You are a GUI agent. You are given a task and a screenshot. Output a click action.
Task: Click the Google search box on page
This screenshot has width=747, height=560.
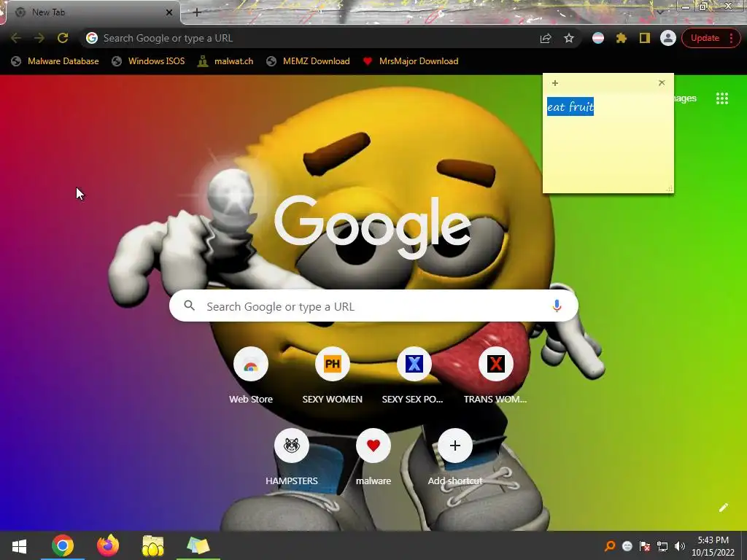pyautogui.click(x=373, y=306)
